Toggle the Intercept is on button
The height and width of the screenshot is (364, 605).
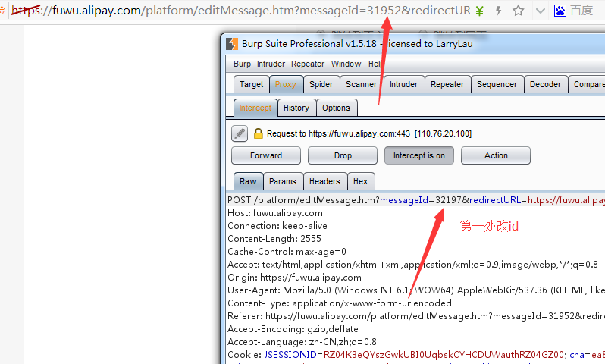pyautogui.click(x=419, y=155)
